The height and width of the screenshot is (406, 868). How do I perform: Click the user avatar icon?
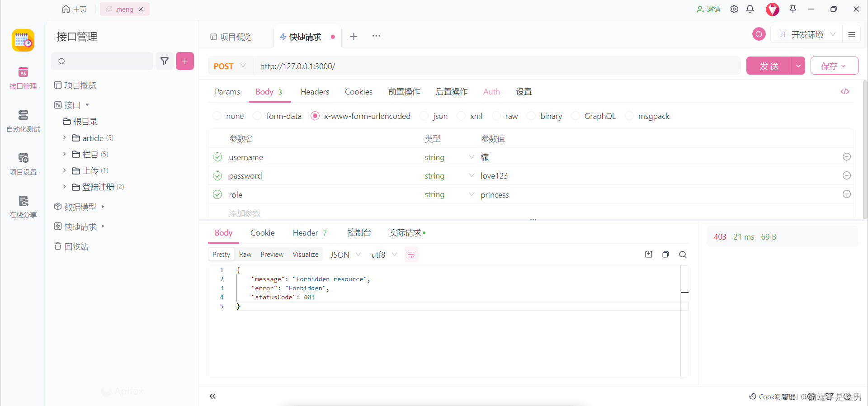pos(772,9)
